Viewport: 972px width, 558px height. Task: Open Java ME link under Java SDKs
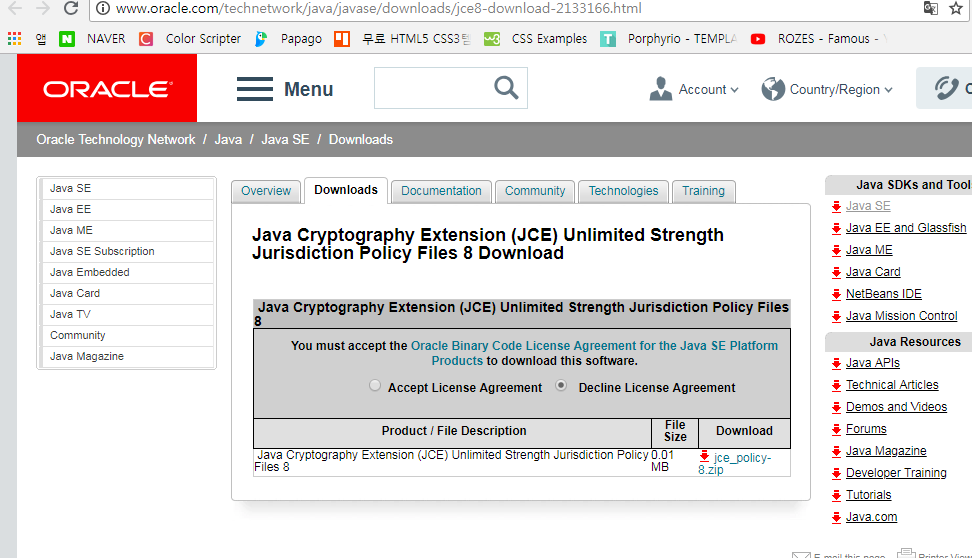869,250
